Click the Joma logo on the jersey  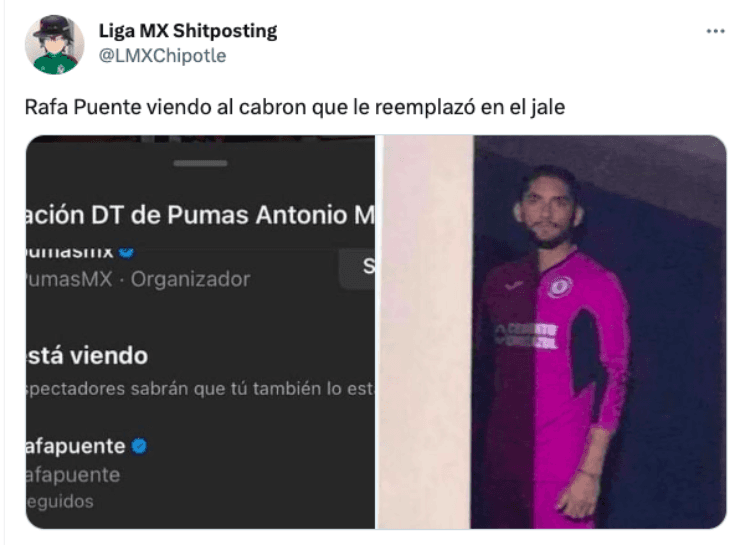(x=513, y=285)
